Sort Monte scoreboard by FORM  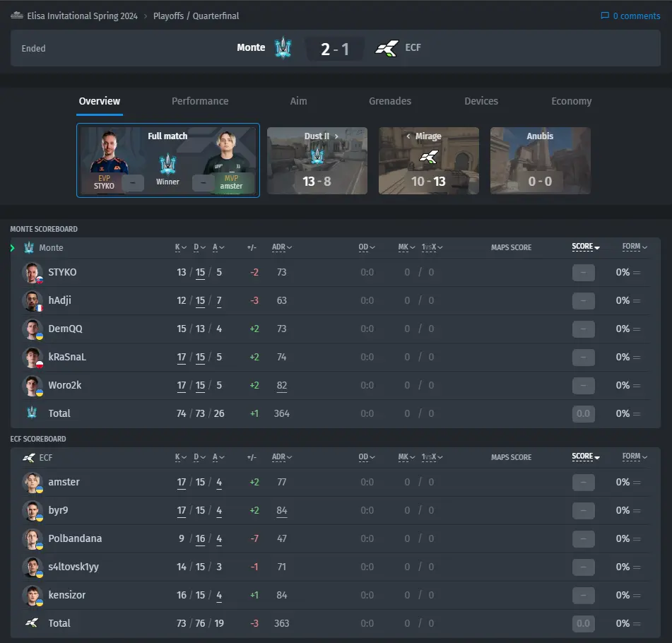click(635, 247)
